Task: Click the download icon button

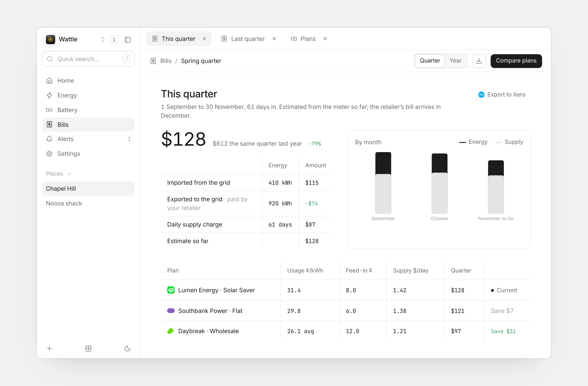Action: point(479,61)
